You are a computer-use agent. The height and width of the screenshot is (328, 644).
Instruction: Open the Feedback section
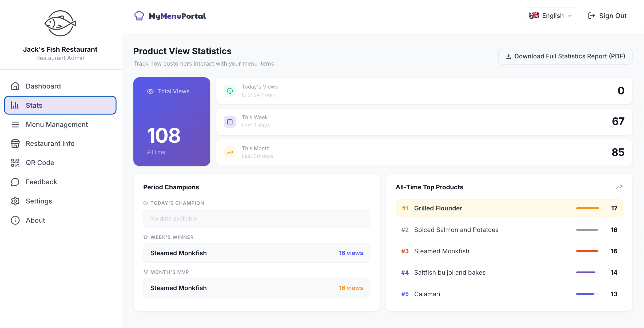(x=60, y=182)
